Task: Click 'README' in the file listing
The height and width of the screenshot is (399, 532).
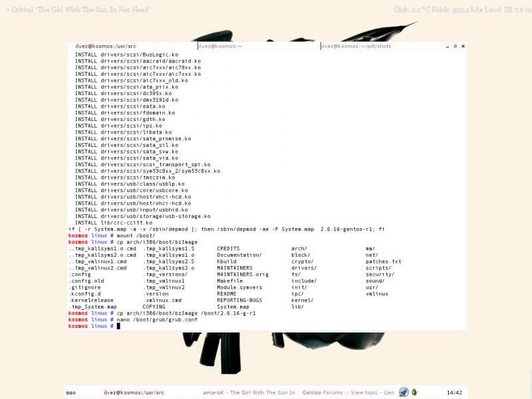Action: [227, 294]
